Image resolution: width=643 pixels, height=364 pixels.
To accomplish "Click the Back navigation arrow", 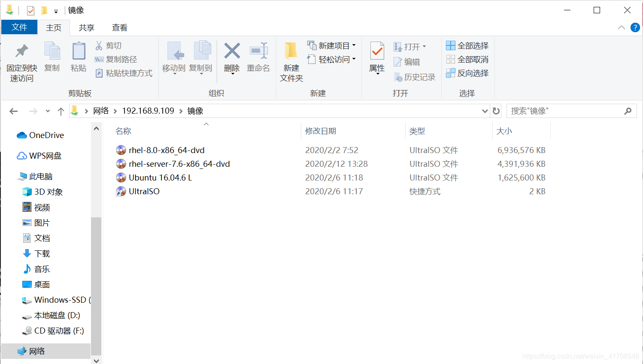I will coord(14,111).
